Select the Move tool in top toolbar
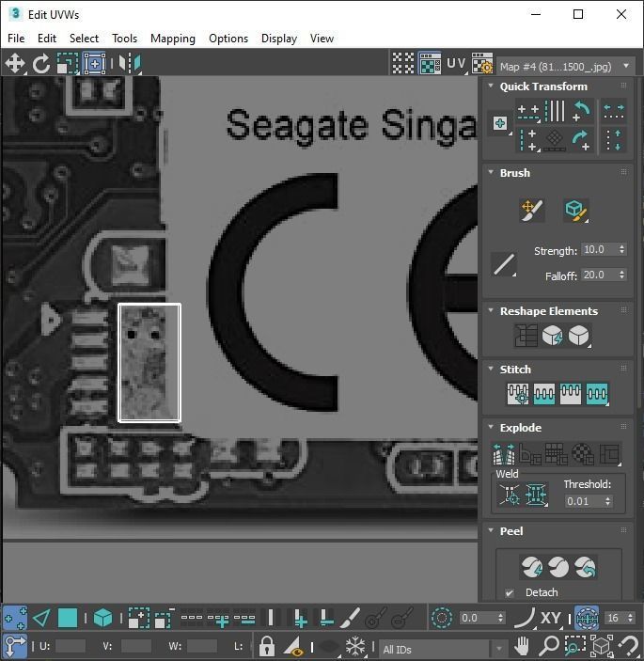The image size is (644, 661). pyautogui.click(x=15, y=64)
